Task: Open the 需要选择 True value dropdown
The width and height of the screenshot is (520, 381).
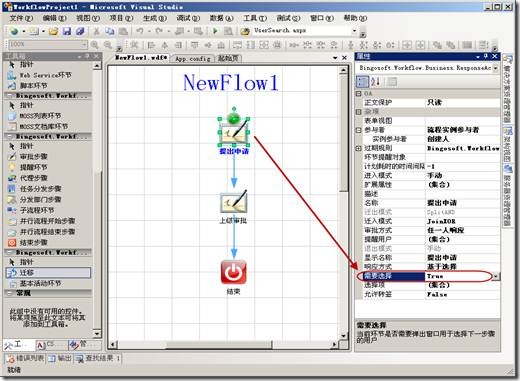Action: [496, 276]
